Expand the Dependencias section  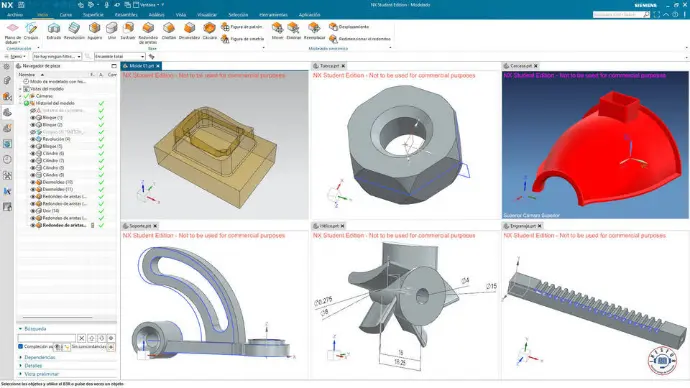click(21, 357)
